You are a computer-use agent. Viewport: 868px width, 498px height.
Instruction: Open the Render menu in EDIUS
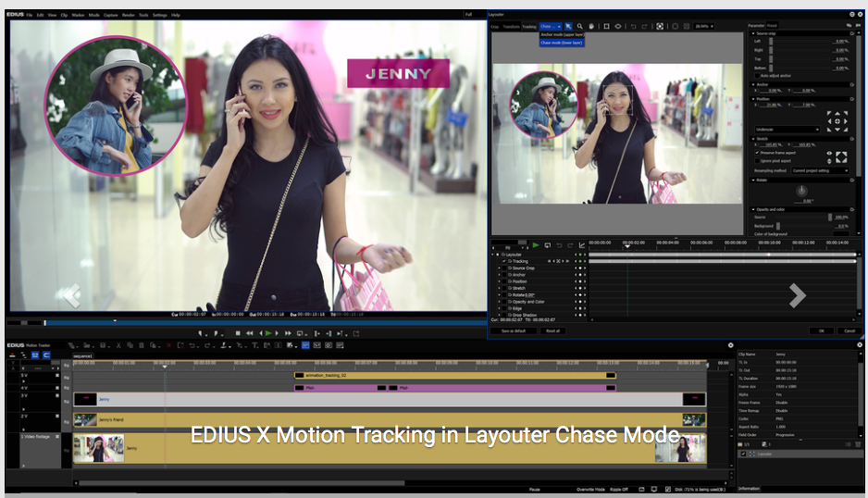[129, 15]
